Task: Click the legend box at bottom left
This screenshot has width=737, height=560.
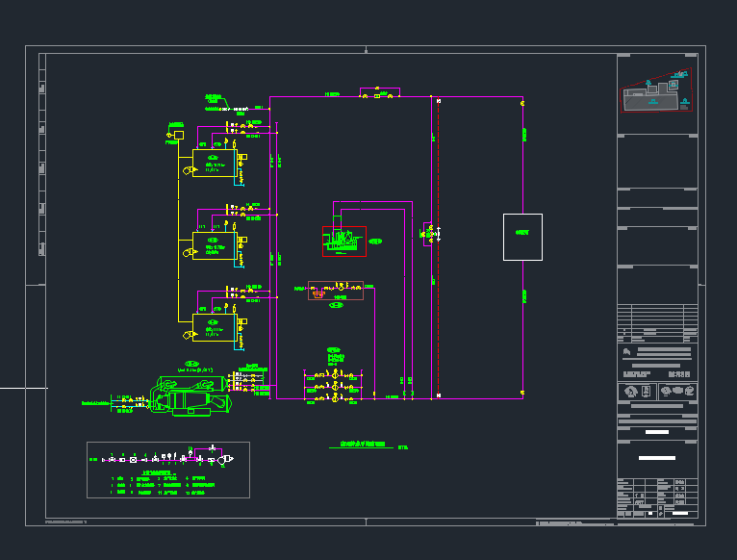Action: [x=168, y=470]
